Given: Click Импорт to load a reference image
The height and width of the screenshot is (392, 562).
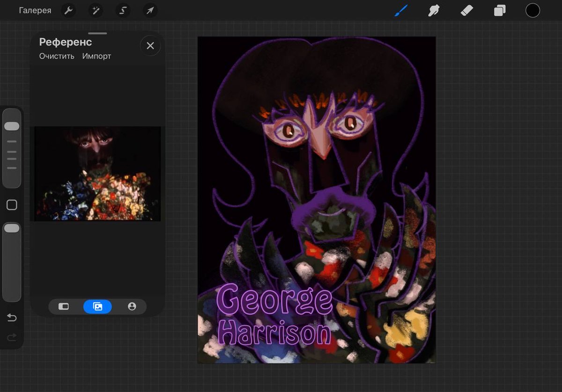Looking at the screenshot, I should click(x=96, y=56).
